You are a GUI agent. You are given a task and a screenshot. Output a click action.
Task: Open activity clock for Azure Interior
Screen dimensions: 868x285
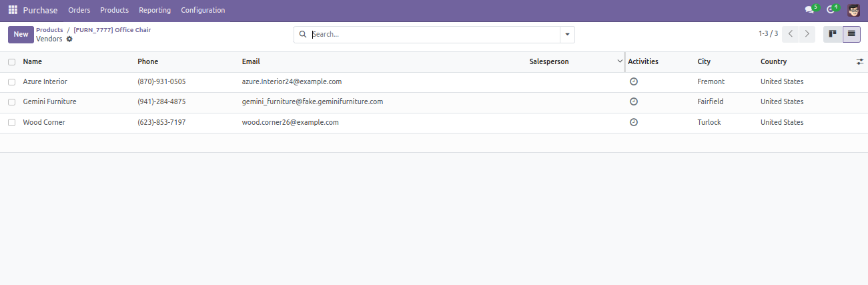(x=634, y=81)
